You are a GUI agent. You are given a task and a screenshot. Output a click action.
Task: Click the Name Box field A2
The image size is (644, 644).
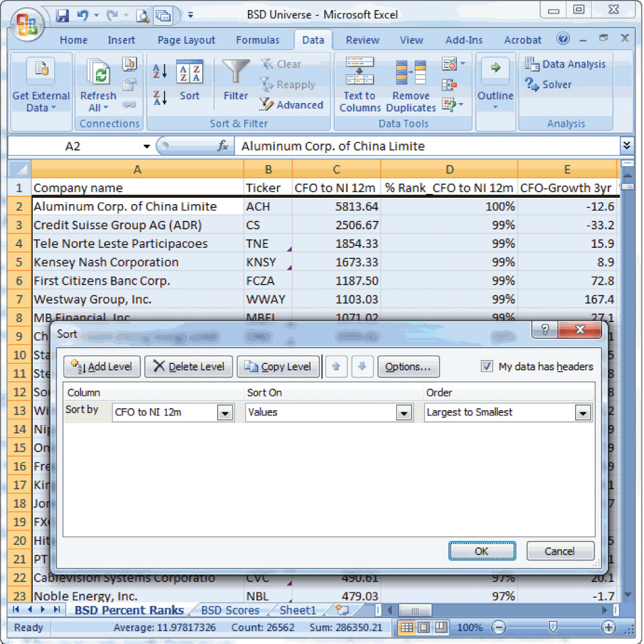tap(73, 146)
